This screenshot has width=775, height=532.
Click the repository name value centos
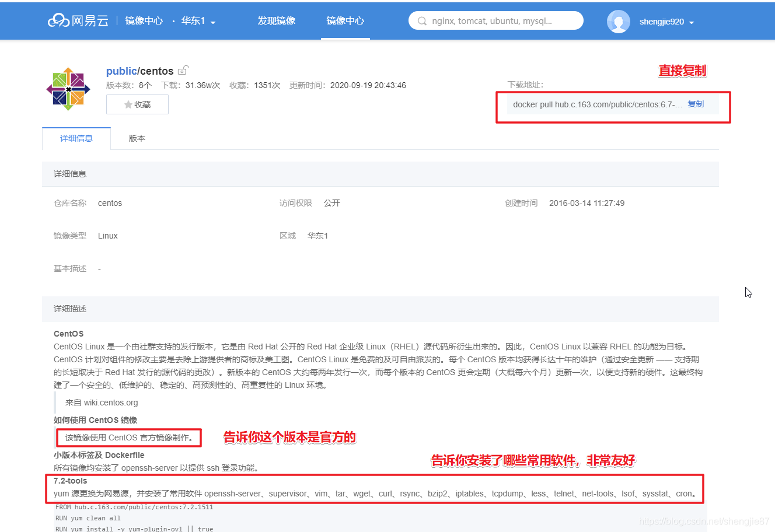pyautogui.click(x=110, y=203)
